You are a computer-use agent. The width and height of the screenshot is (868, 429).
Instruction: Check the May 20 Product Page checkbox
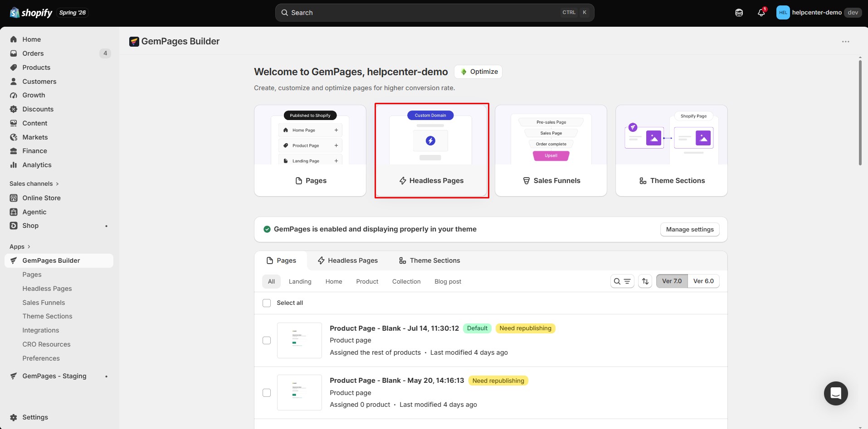pyautogui.click(x=267, y=393)
